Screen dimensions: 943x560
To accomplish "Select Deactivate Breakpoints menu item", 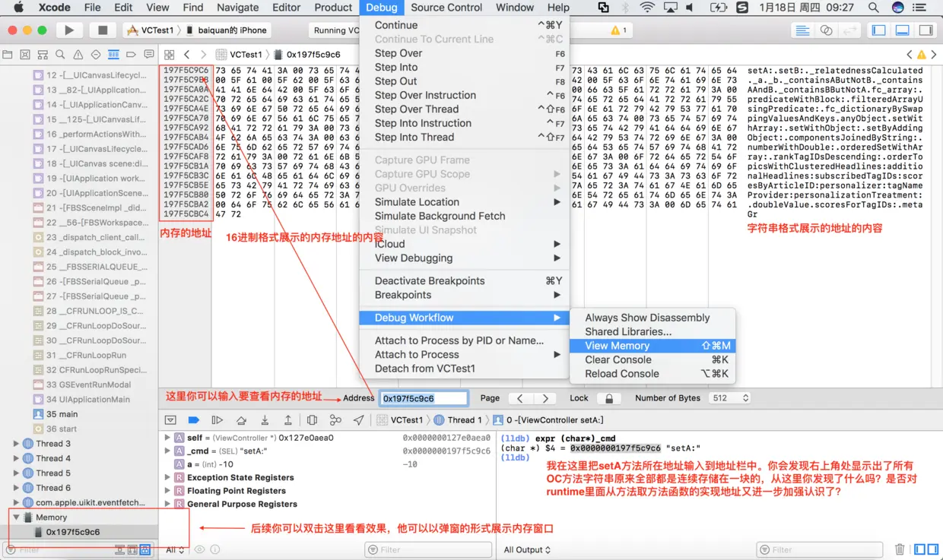I will click(465, 280).
